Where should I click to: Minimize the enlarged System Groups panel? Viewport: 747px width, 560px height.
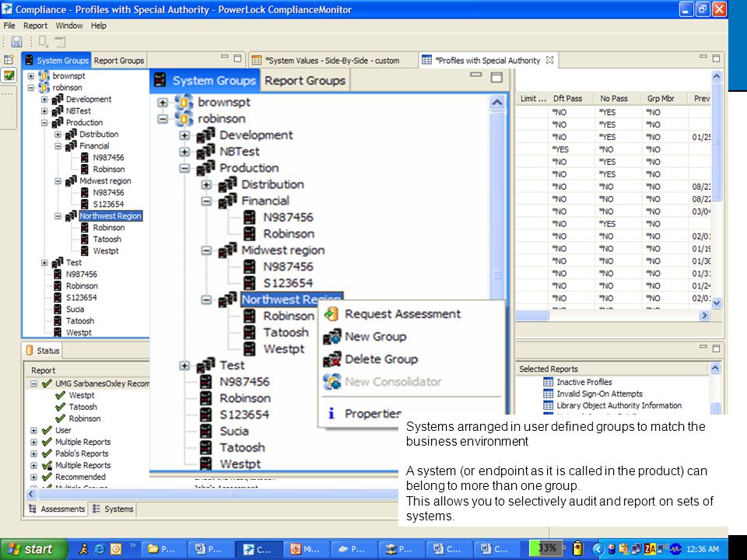point(476,75)
